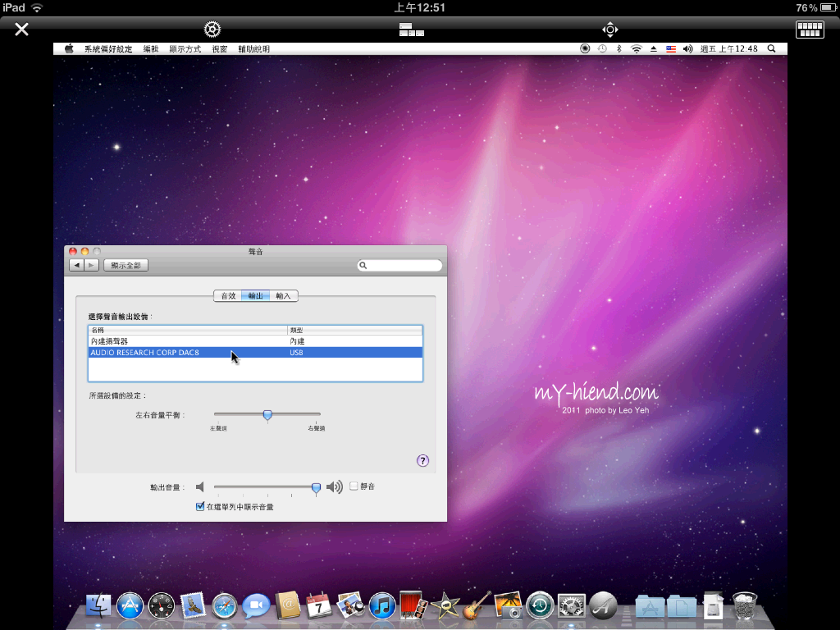Open iCal from the Dock
The image size is (840, 630).
pos(319,605)
